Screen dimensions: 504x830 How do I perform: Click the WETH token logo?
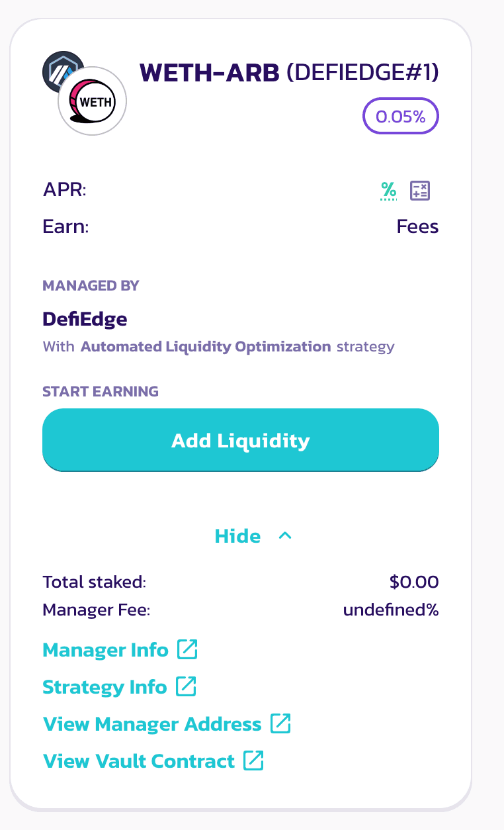tap(93, 102)
